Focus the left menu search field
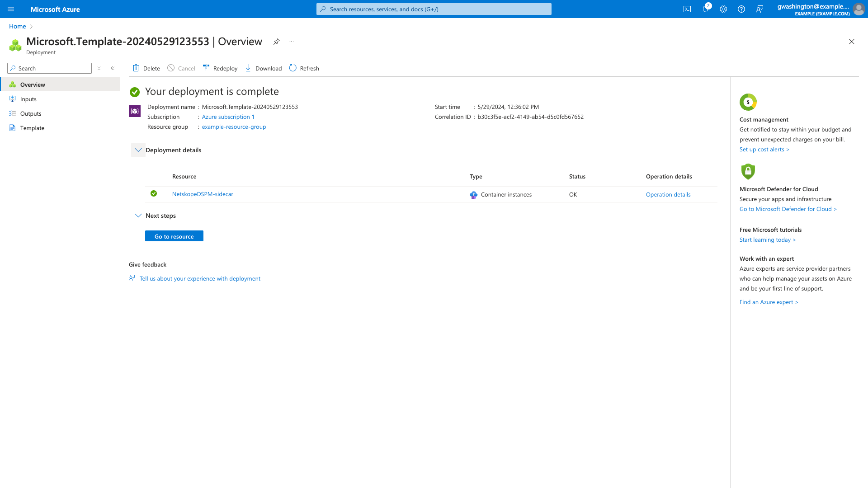The height and width of the screenshot is (488, 868). point(50,68)
